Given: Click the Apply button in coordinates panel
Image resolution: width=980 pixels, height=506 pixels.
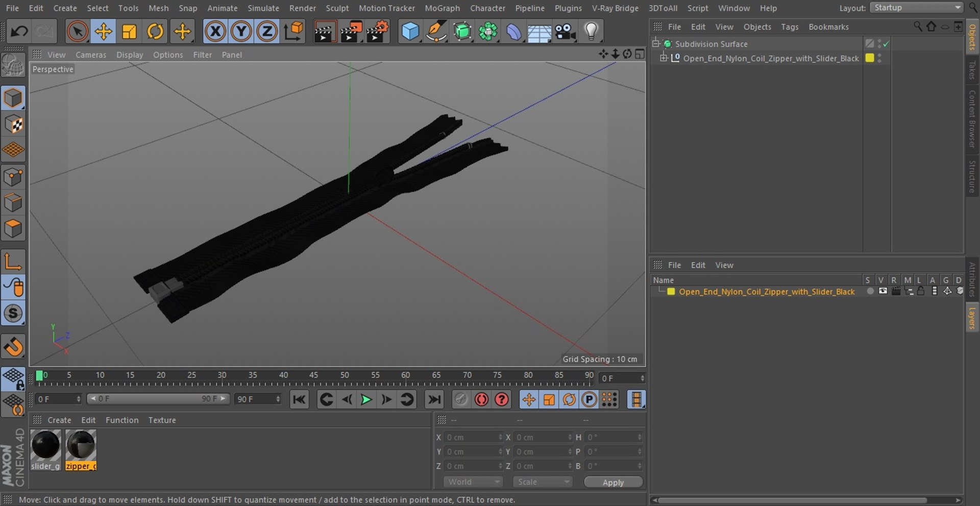Looking at the screenshot, I should (613, 482).
